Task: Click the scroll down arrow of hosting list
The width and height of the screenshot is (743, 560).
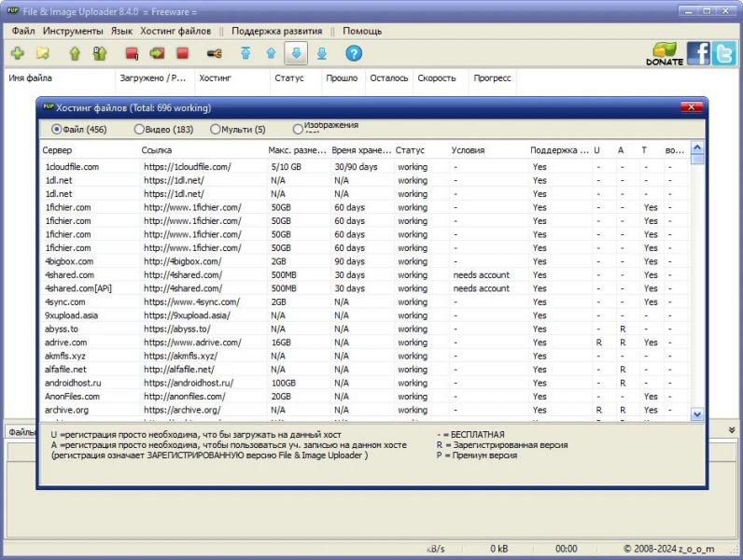Action: [696, 414]
